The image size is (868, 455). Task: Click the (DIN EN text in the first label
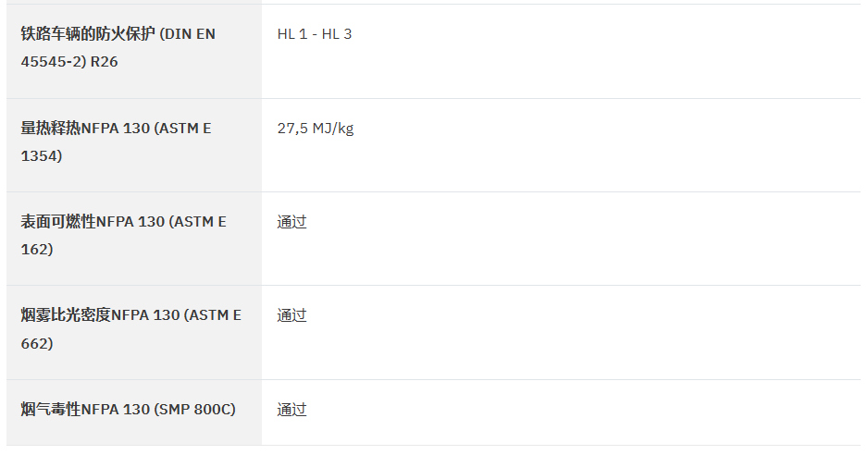(187, 34)
